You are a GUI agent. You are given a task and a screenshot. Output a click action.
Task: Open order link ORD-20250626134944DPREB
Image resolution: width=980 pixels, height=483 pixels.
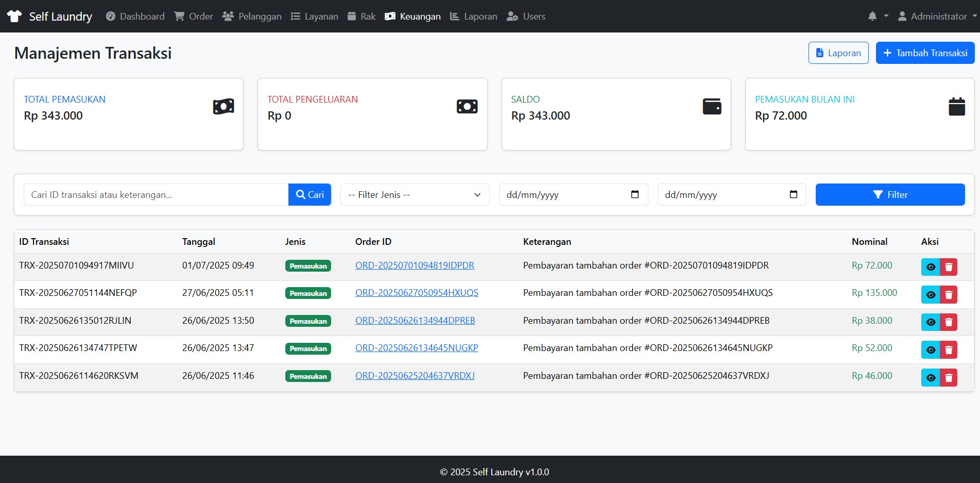[415, 321]
